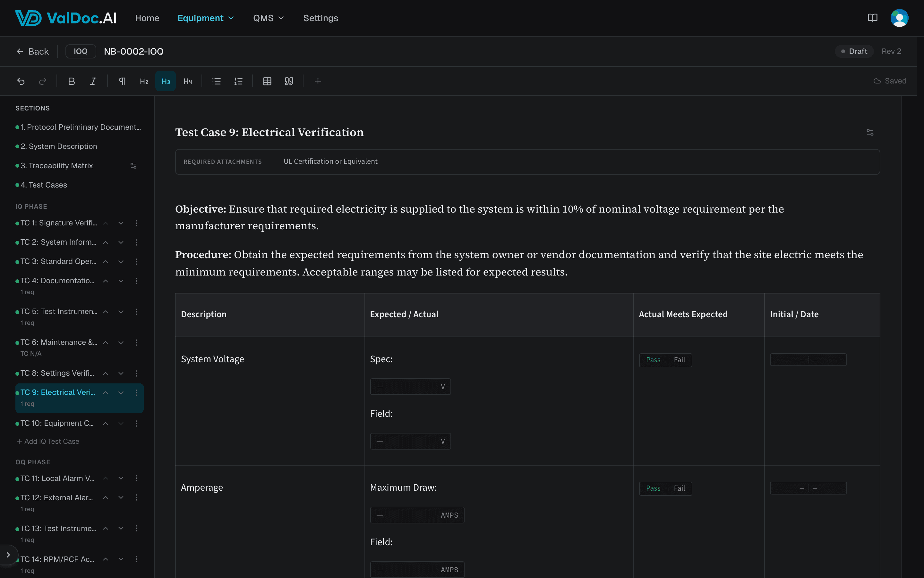Click the Rev 2 revision label
The width and height of the screenshot is (924, 578).
[x=891, y=51]
